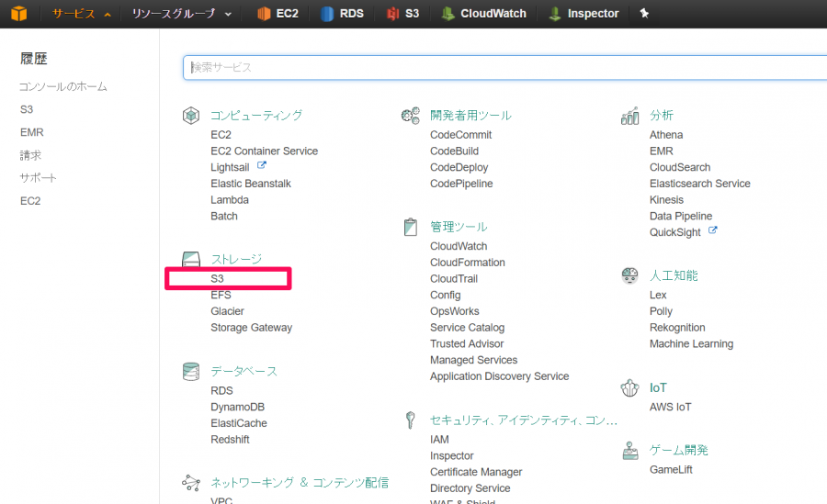Click the Analytics bar chart icon
Image resolution: width=827 pixels, height=504 pixels.
(629, 116)
